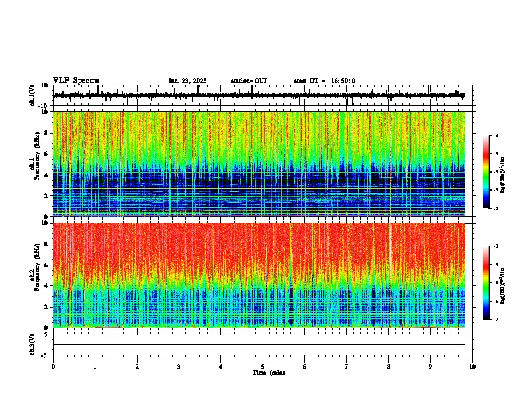The width and height of the screenshot is (532, 411).
Task: Click the "ch.1(V)" waveform axis label
Action: [32, 95]
